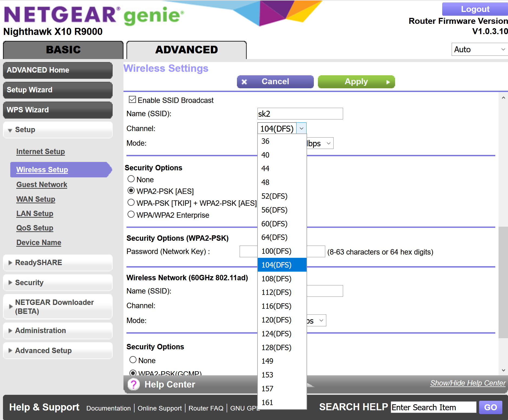Toggle Enable SSID Broadcast checkbox
Image resolution: width=508 pixels, height=420 pixels.
tap(132, 99)
